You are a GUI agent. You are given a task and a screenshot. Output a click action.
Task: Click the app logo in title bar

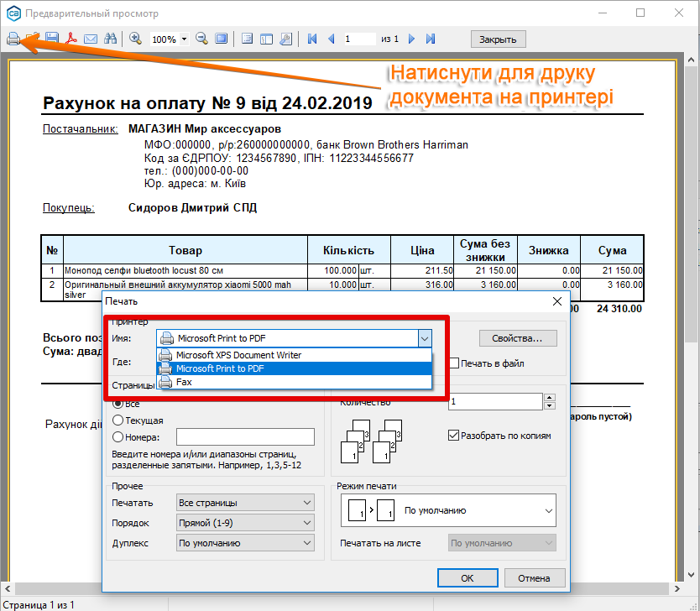[x=13, y=13]
